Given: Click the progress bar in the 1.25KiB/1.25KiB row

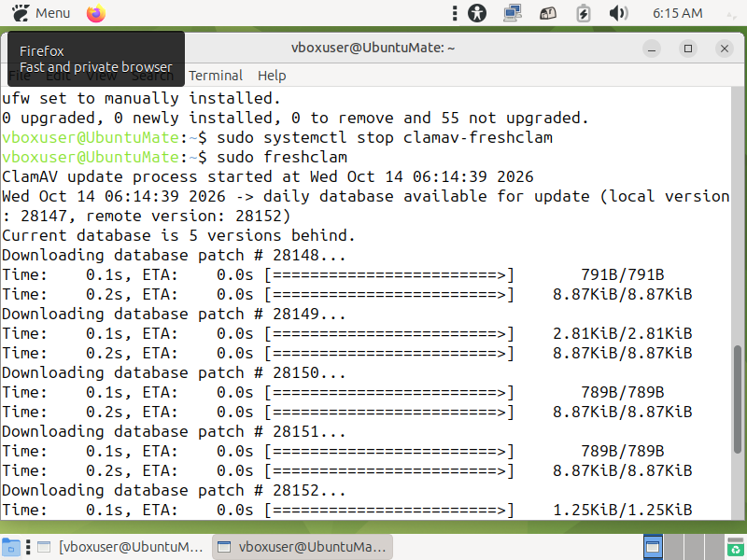Looking at the screenshot, I should point(389,510).
